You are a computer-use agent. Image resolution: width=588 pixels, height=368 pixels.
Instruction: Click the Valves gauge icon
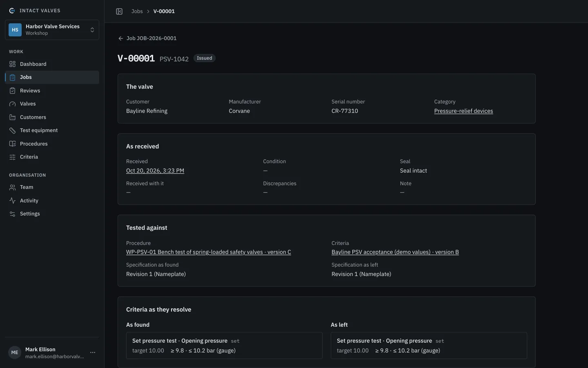(13, 104)
